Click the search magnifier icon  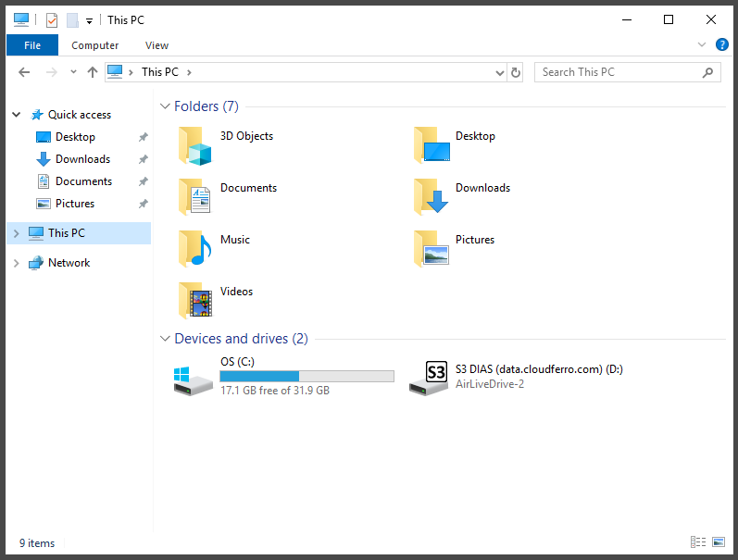[x=707, y=72]
